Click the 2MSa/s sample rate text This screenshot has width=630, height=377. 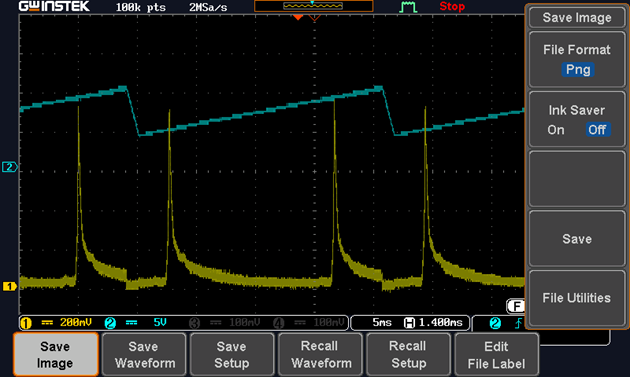(x=208, y=7)
